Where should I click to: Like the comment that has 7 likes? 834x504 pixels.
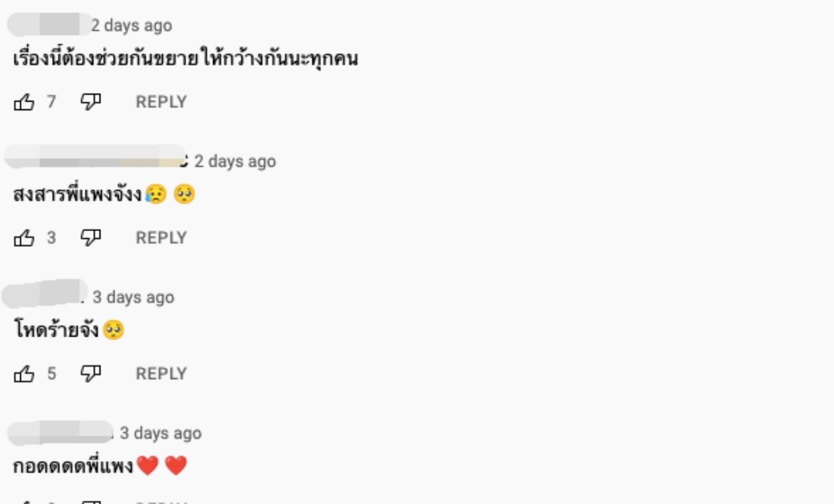(x=24, y=102)
